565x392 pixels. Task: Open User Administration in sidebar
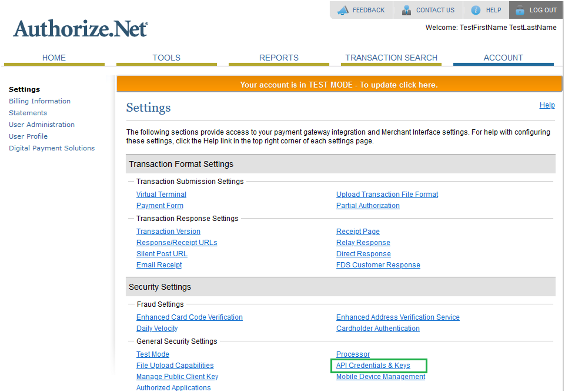pos(42,125)
